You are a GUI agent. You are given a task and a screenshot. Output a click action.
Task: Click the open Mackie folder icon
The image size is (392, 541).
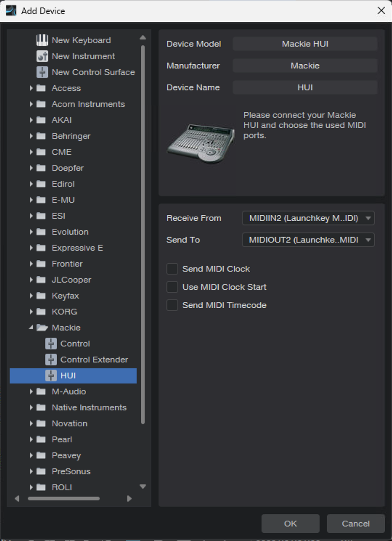tap(42, 328)
